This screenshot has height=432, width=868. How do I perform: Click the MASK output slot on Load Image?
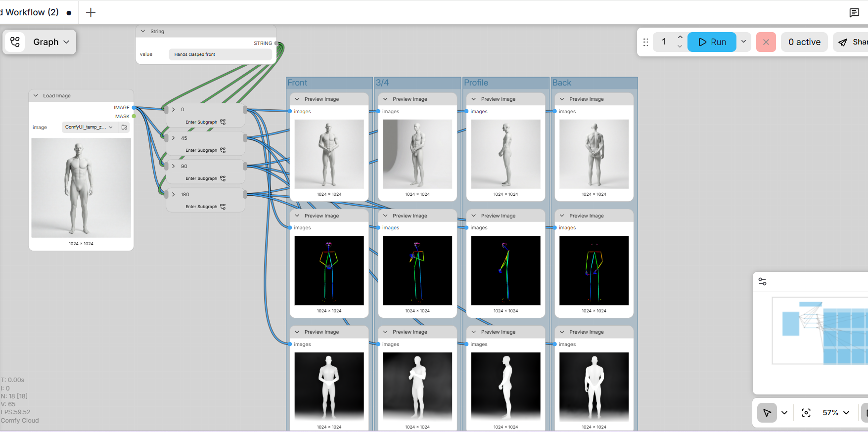click(x=134, y=116)
